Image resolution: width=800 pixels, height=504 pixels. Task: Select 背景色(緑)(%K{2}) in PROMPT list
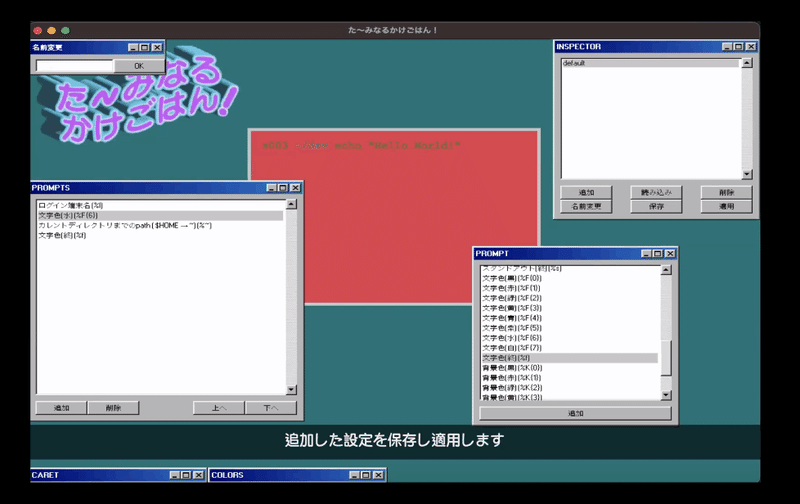(569, 388)
